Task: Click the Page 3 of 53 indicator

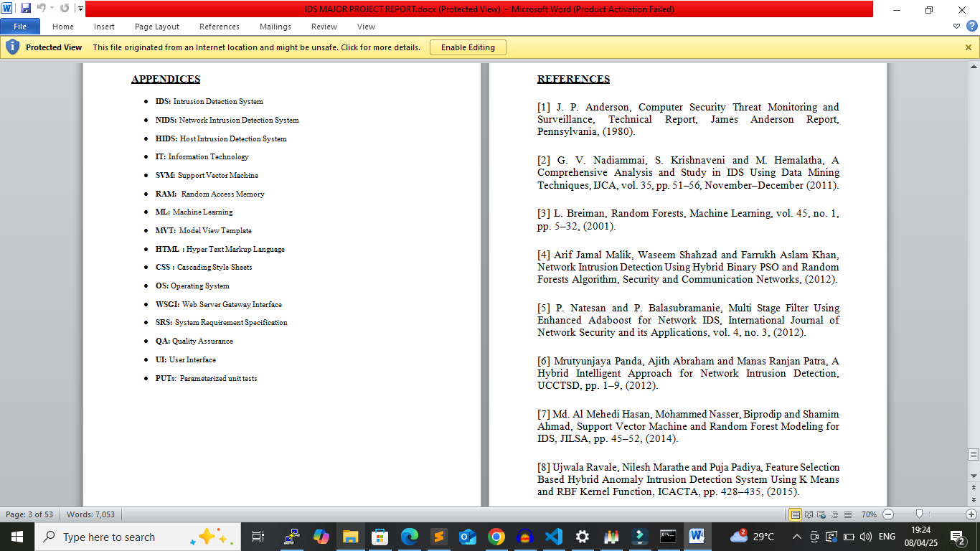Action: coord(29,514)
